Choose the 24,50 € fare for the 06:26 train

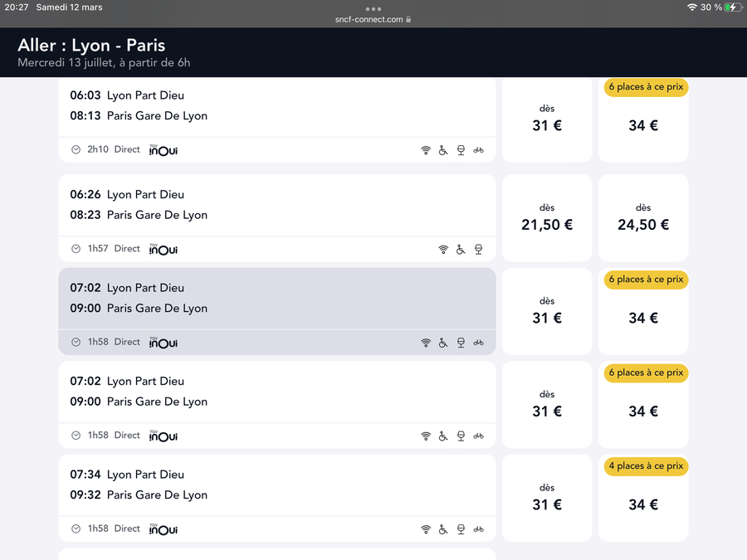pos(643,217)
